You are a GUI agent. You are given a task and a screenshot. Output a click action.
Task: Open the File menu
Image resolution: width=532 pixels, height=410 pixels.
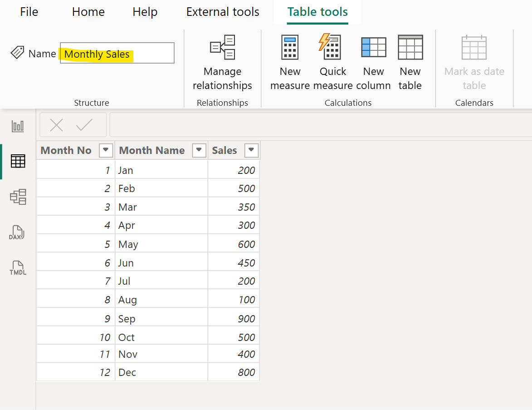pos(29,12)
